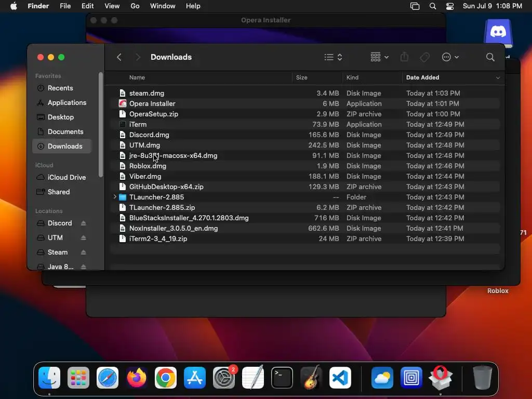Select the UTM.dmg file

pyautogui.click(x=304, y=145)
